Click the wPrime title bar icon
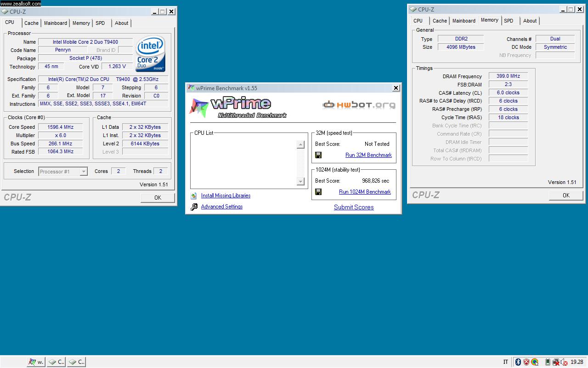 191,88
